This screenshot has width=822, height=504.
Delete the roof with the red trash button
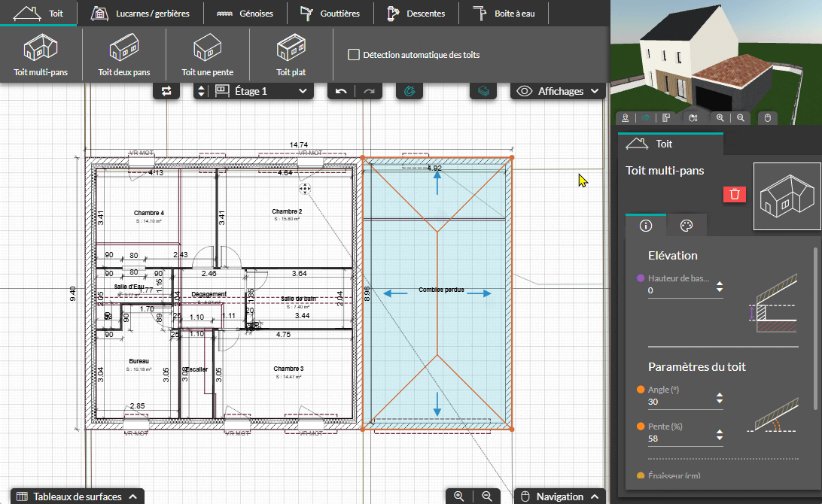pyautogui.click(x=735, y=194)
